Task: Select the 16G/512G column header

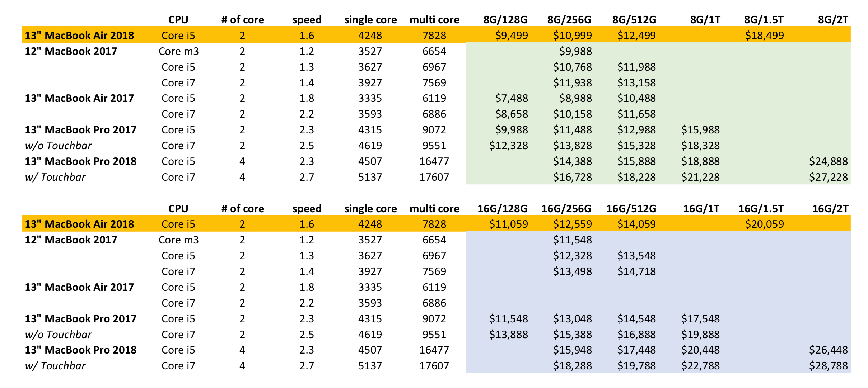Action: (631, 209)
